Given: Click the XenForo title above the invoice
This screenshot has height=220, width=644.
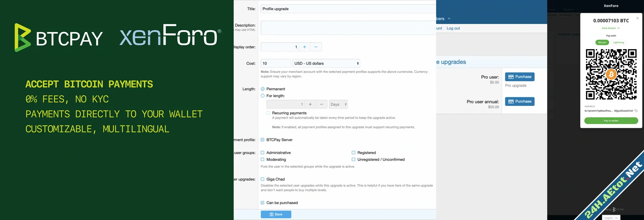Looking at the screenshot, I should (x=611, y=6).
